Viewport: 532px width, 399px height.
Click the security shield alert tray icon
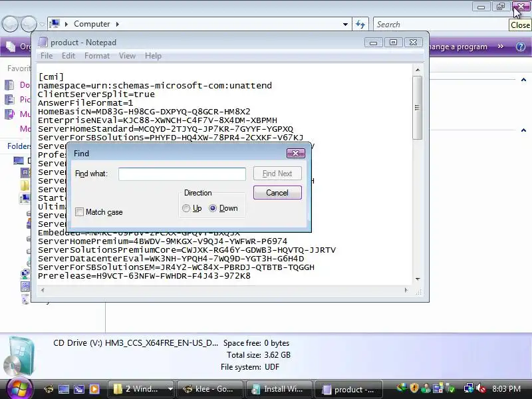(414, 388)
